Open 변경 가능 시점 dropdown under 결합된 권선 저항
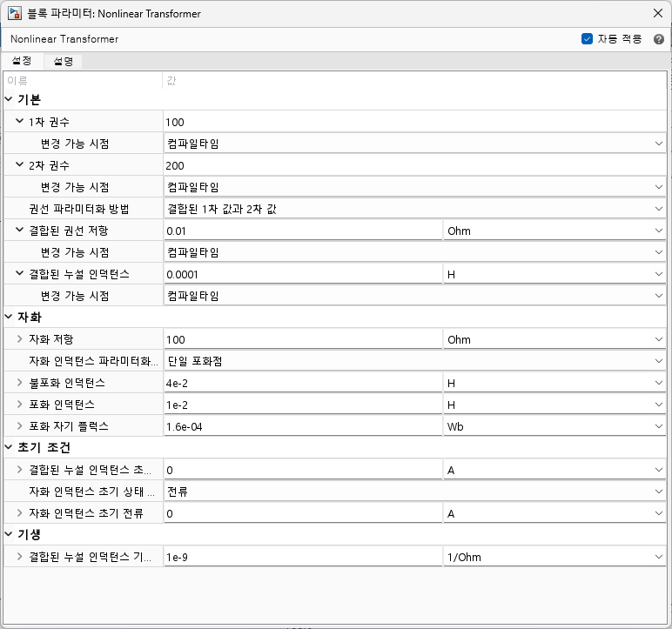Image resolution: width=672 pixels, height=629 pixels. click(414, 252)
